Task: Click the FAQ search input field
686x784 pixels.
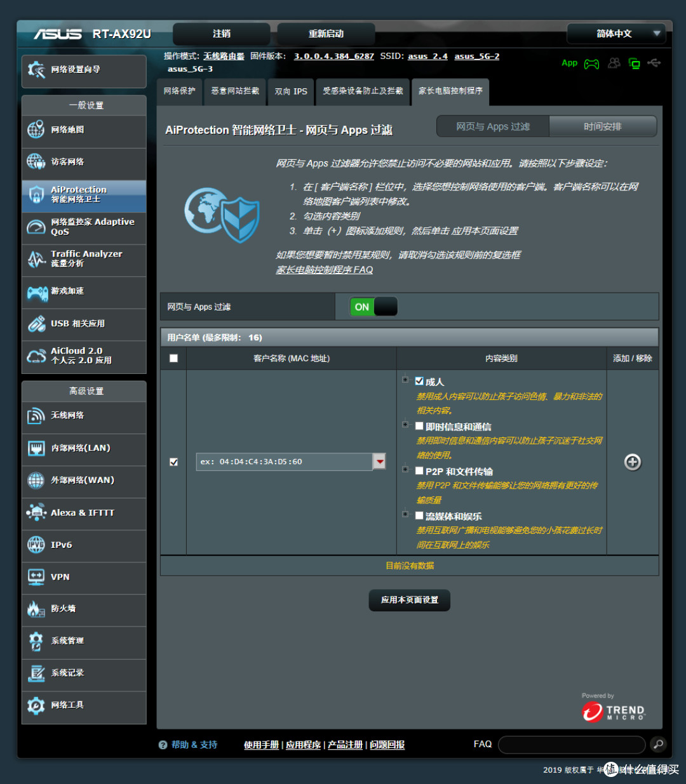Action: [x=572, y=744]
